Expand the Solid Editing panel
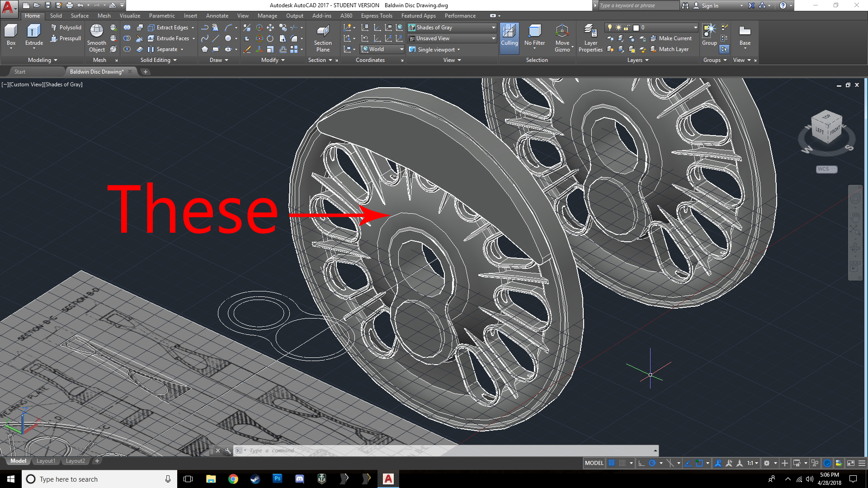868x488 pixels. point(158,60)
